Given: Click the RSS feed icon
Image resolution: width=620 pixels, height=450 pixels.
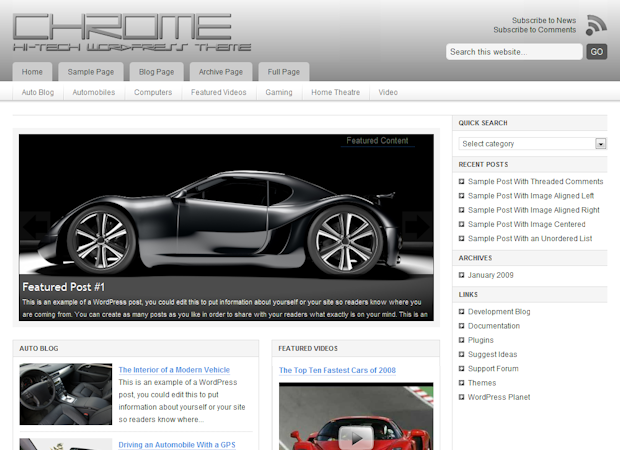Looking at the screenshot, I should pyautogui.click(x=596, y=25).
